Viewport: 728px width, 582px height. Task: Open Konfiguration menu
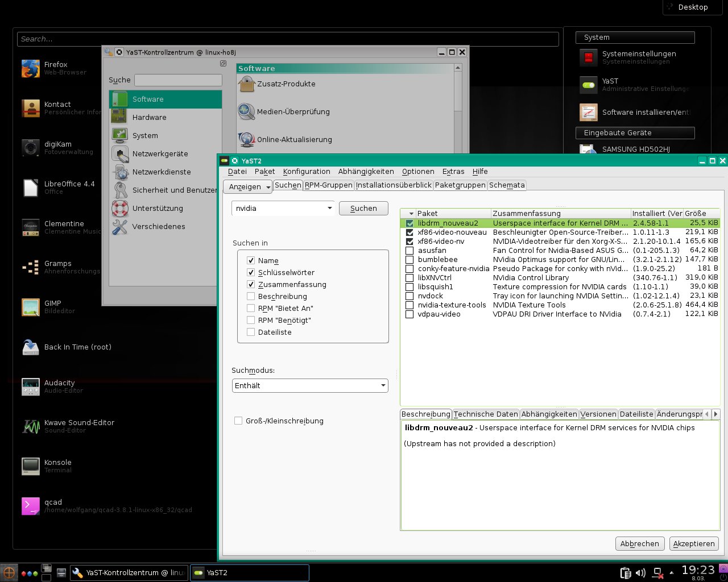tap(307, 171)
